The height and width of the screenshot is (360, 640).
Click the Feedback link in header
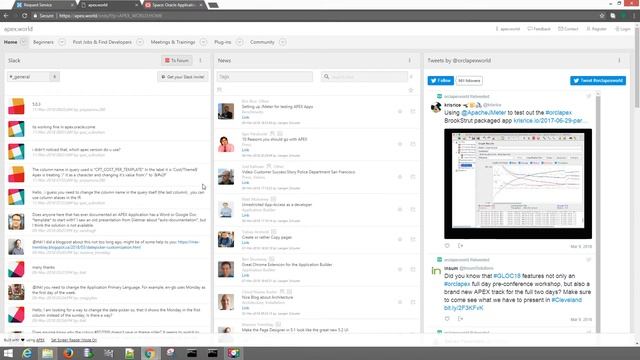point(539,29)
